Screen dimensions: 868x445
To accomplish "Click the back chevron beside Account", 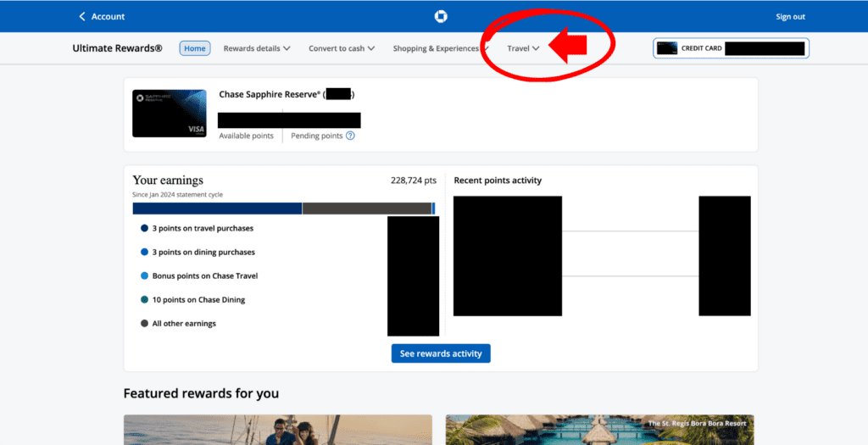I will click(x=82, y=17).
